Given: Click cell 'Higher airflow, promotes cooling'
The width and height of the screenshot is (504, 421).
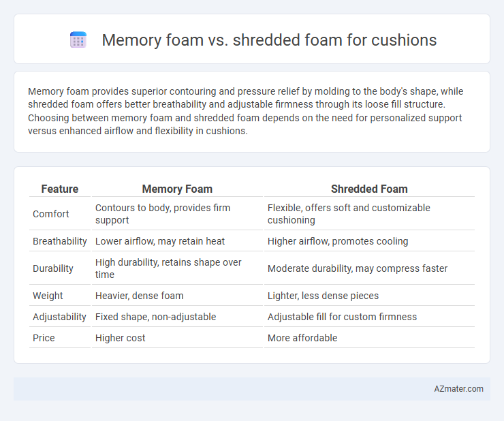Looking at the screenshot, I should 369,241.
